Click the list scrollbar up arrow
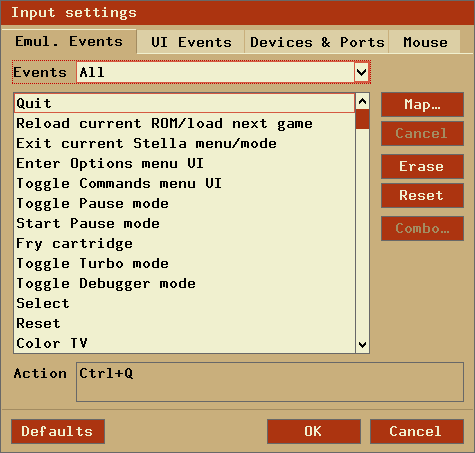The width and height of the screenshot is (475, 453). tap(362, 101)
